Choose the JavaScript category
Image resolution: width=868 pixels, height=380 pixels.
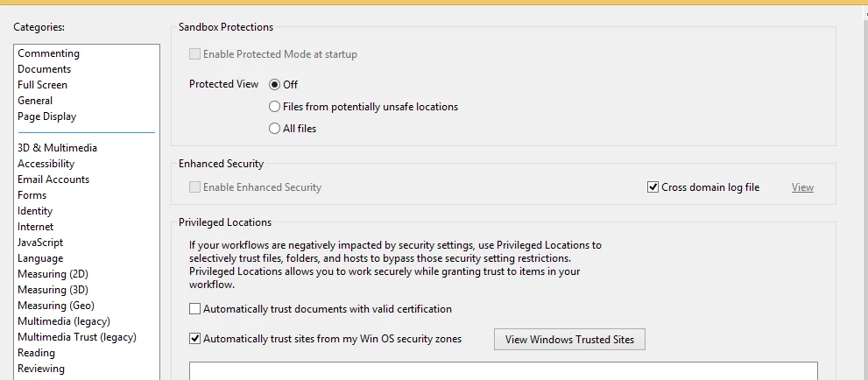click(x=40, y=243)
